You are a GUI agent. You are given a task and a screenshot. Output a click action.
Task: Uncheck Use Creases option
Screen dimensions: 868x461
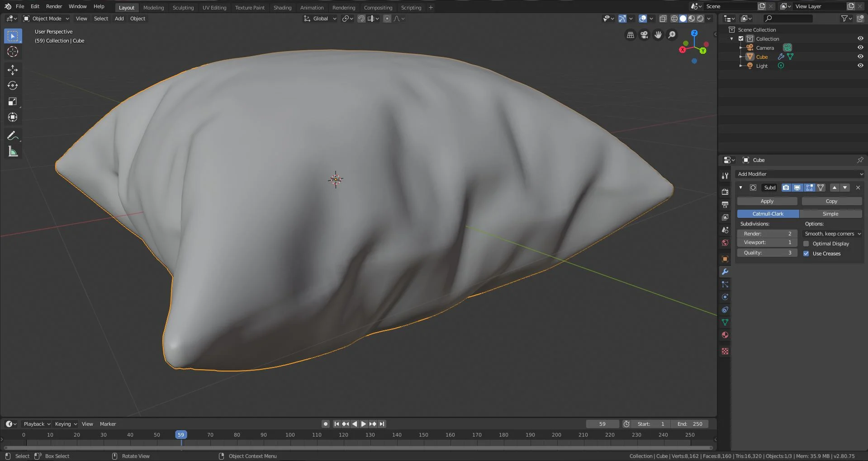click(x=806, y=254)
